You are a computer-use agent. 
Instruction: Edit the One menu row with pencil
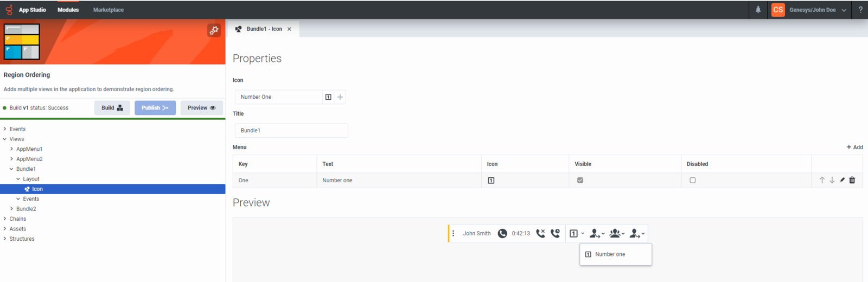(842, 180)
